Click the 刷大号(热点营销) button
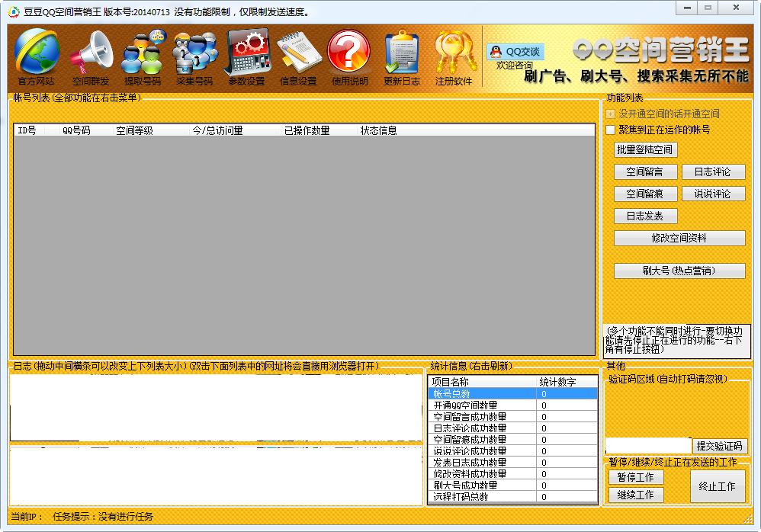Viewport: 761px width, 532px height. click(x=679, y=271)
